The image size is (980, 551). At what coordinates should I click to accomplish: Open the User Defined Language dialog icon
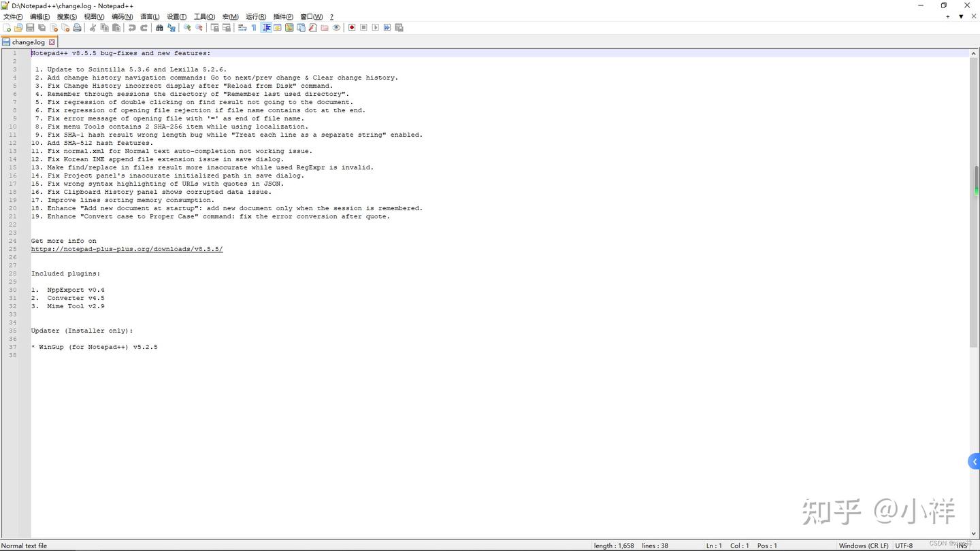(277, 28)
